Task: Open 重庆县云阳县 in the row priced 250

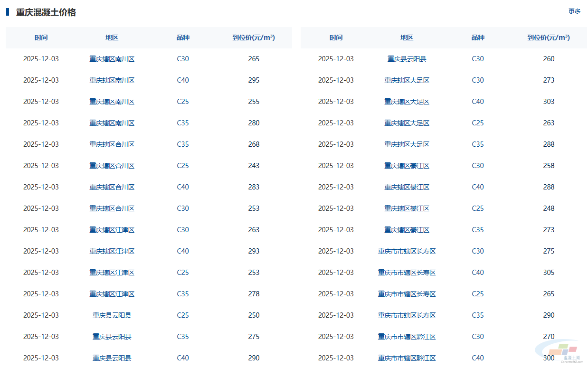Action: click(x=112, y=315)
